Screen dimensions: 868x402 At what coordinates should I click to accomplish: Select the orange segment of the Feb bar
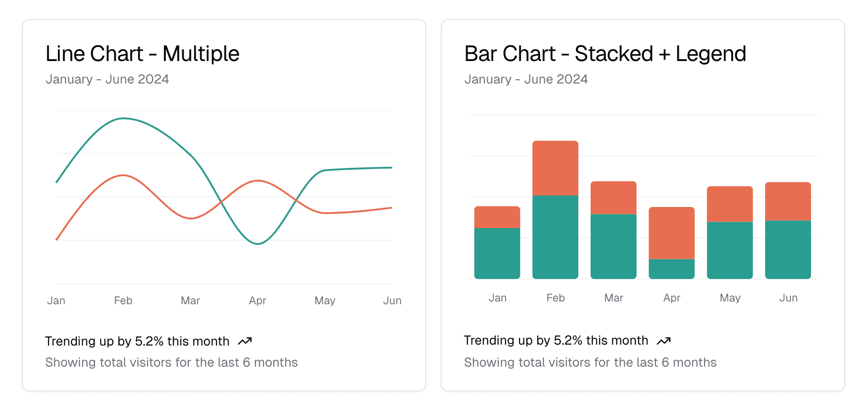tap(555, 168)
